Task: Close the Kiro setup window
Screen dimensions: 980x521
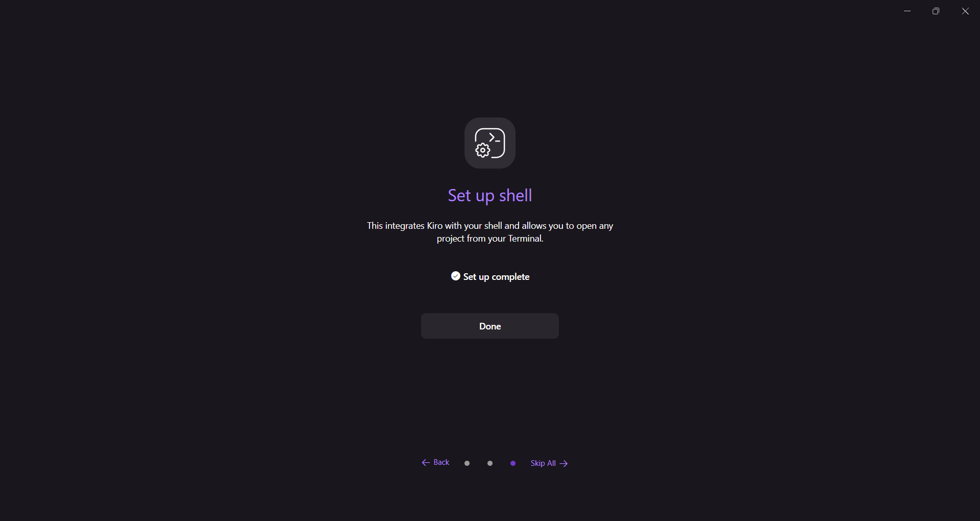Action: tap(965, 11)
